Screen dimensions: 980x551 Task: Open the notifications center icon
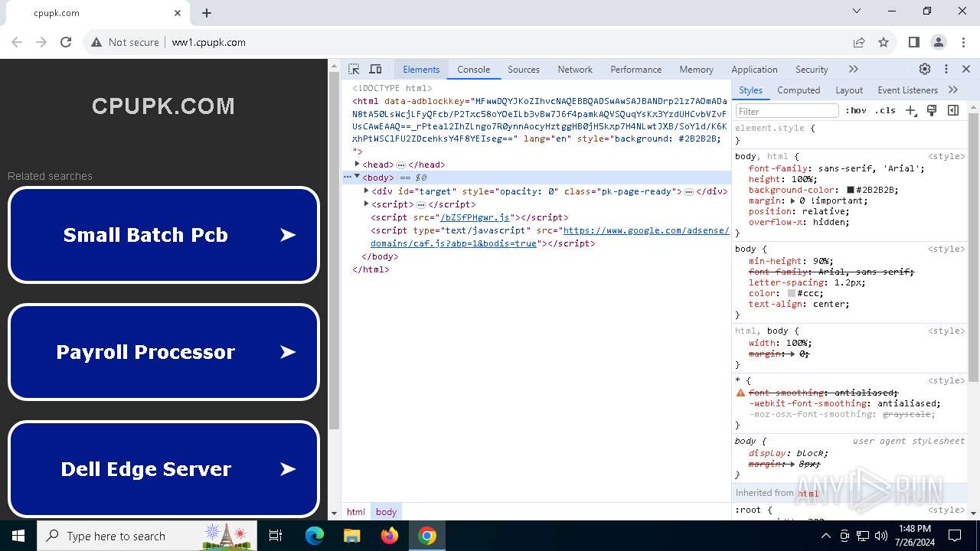pyautogui.click(x=955, y=536)
